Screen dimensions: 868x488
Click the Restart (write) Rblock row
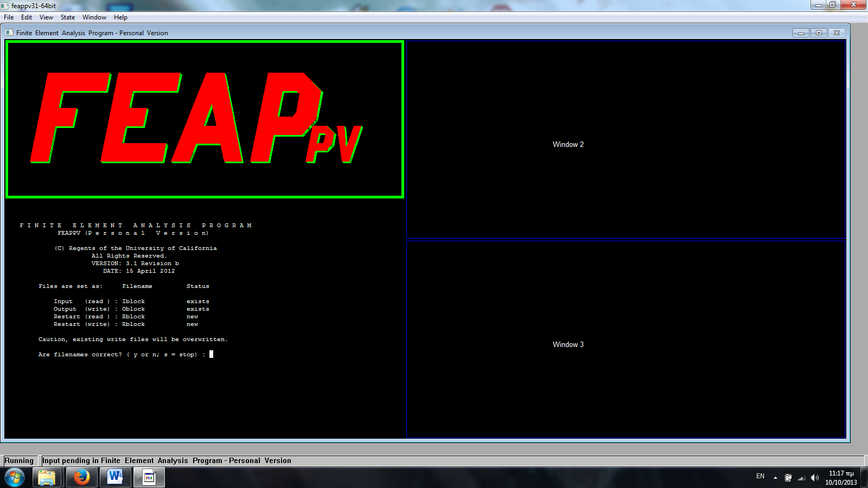pos(126,324)
